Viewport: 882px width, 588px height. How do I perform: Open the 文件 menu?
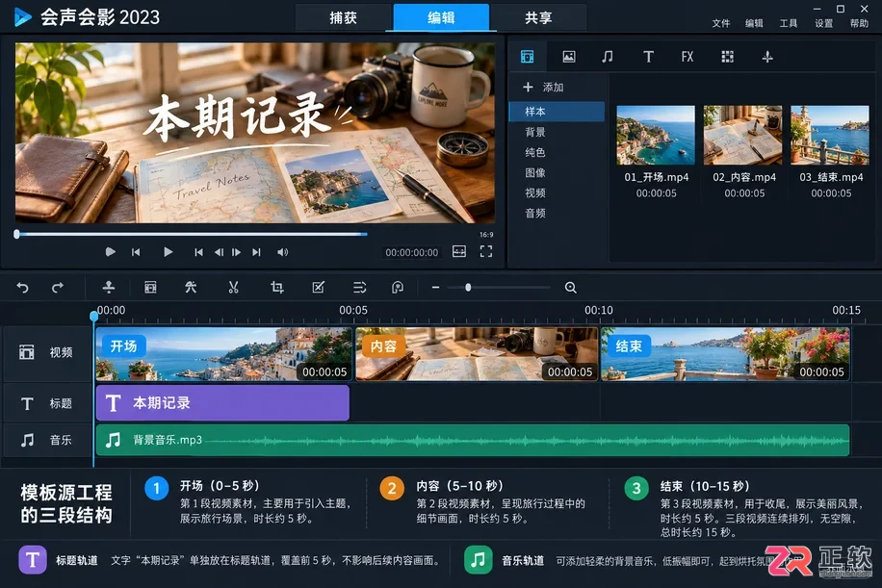[x=720, y=23]
